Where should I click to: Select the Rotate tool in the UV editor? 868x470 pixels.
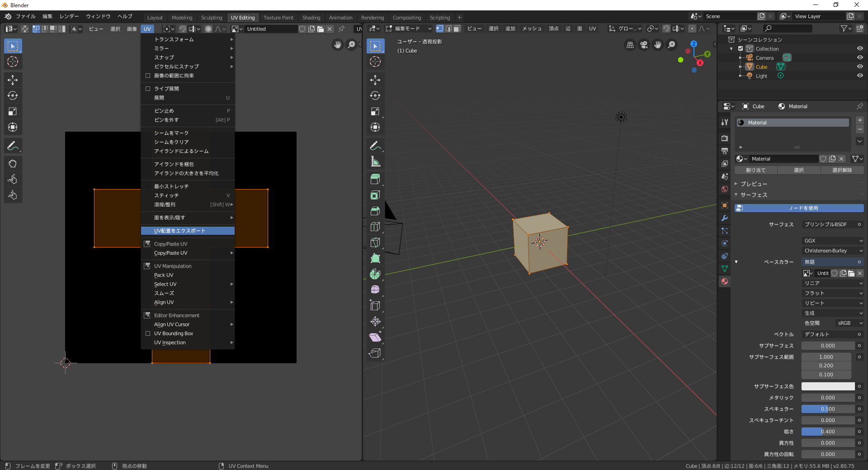pos(13,95)
